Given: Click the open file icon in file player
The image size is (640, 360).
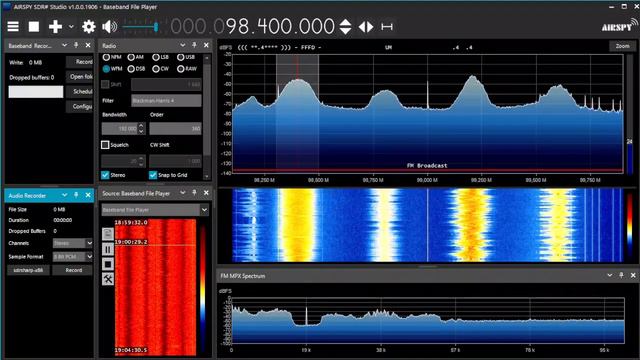Looking at the screenshot, I should pos(108,234).
